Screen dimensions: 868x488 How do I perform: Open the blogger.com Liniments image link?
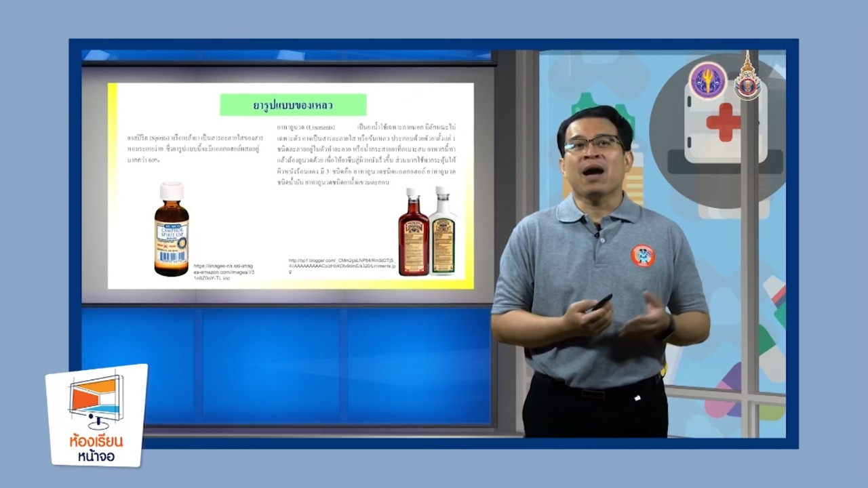pyautogui.click(x=340, y=265)
